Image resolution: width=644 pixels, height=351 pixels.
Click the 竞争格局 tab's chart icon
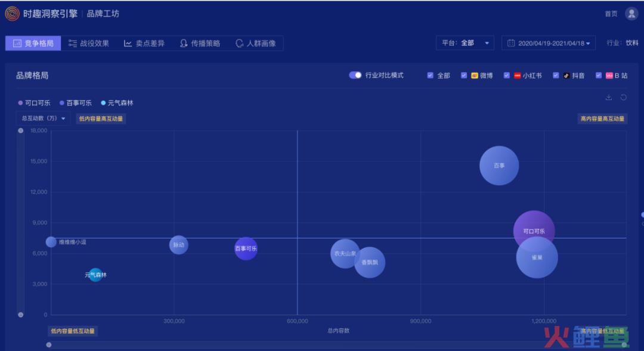[17, 43]
